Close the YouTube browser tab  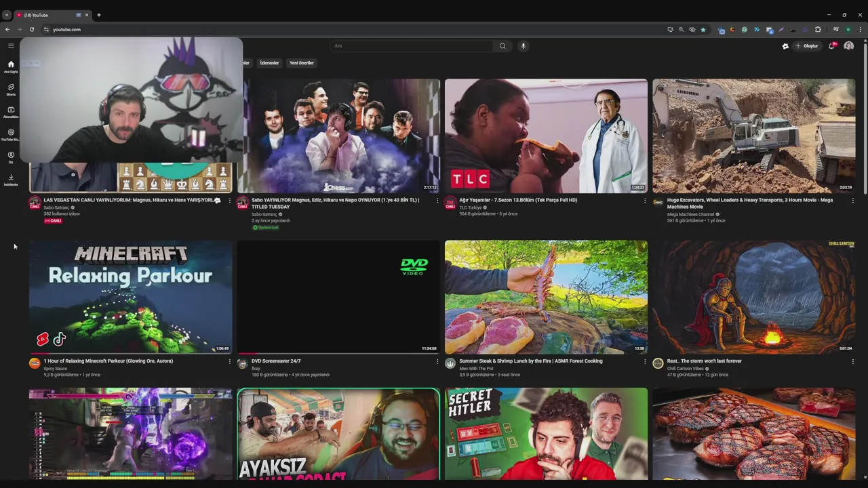[87, 14]
